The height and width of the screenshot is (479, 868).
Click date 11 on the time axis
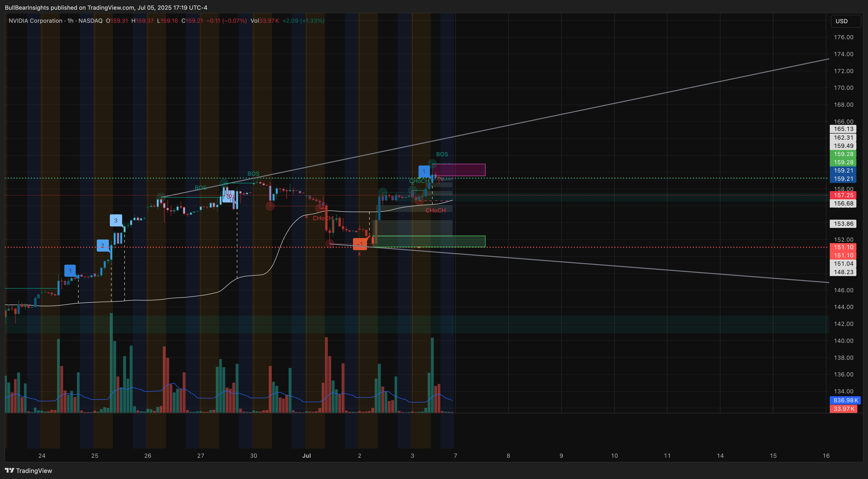[x=667, y=456]
